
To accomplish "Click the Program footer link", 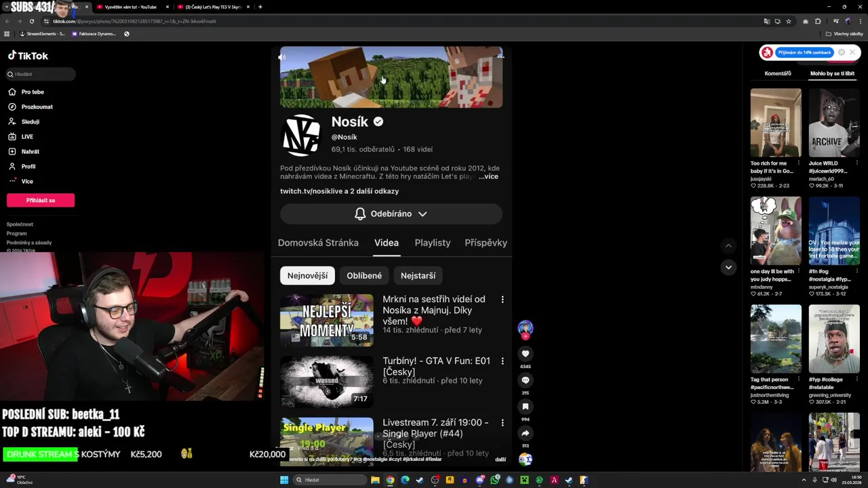I will click(17, 233).
